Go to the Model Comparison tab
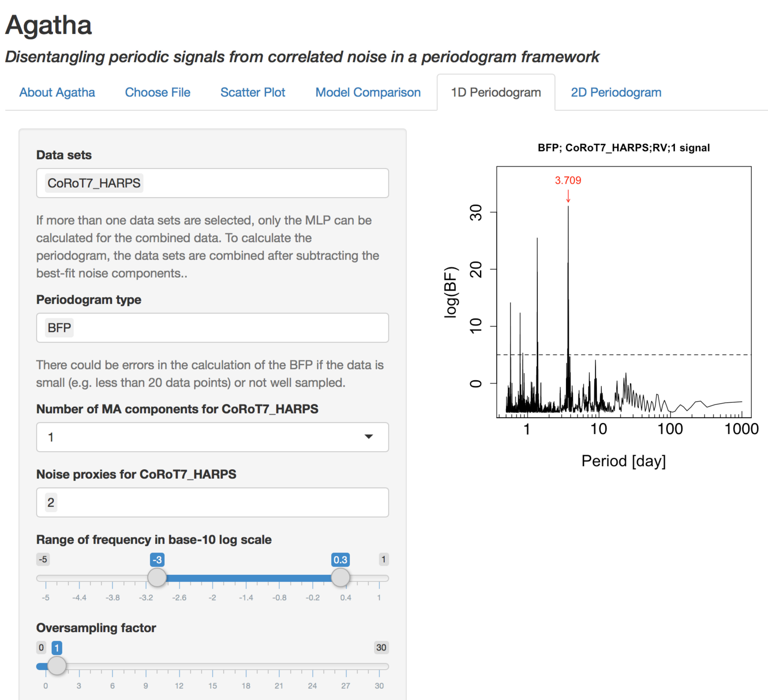Screen dimensions: 768x700 tap(368, 92)
